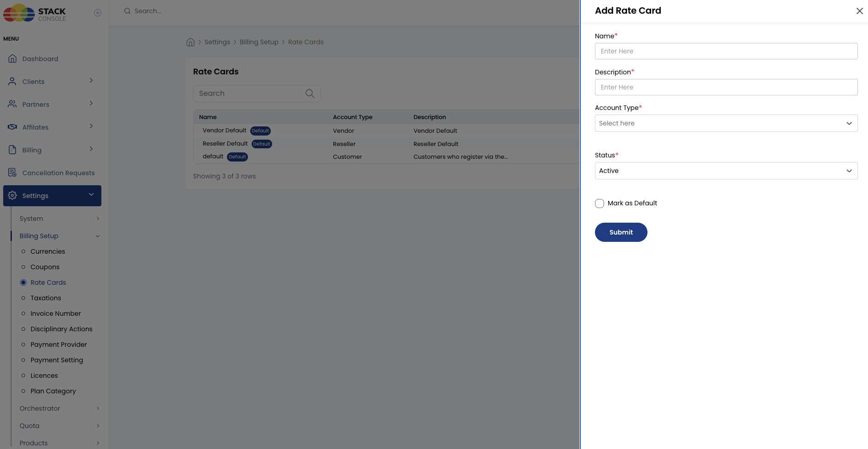Open Coupons under Billing Setup
Screen dimensions: 868x449
[45, 267]
